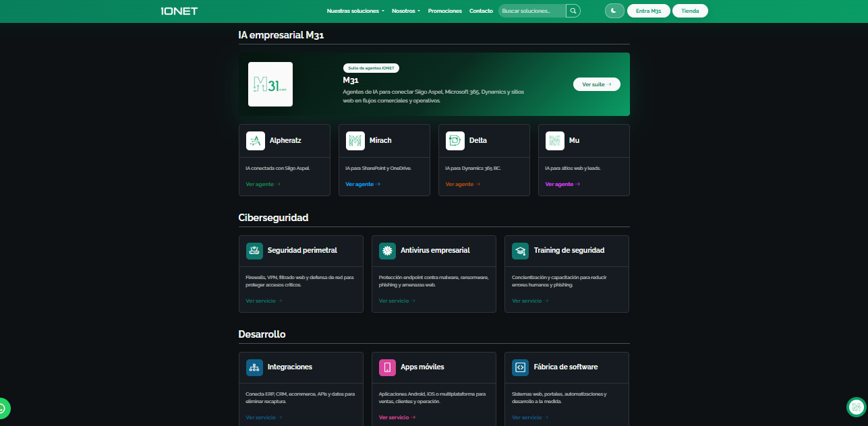Open the Promociones menu item
This screenshot has height=426, width=868.
[x=444, y=11]
